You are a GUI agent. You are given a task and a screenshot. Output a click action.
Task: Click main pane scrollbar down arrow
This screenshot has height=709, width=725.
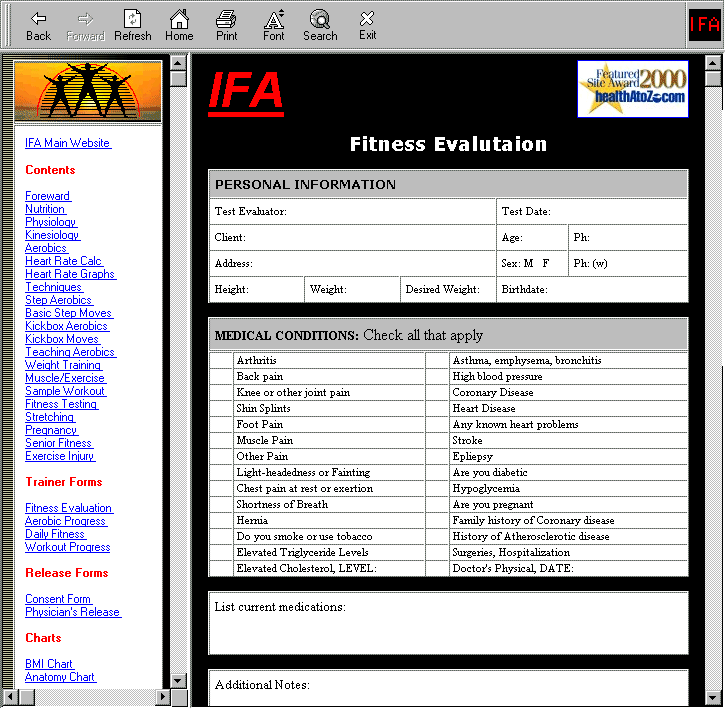pos(713,697)
